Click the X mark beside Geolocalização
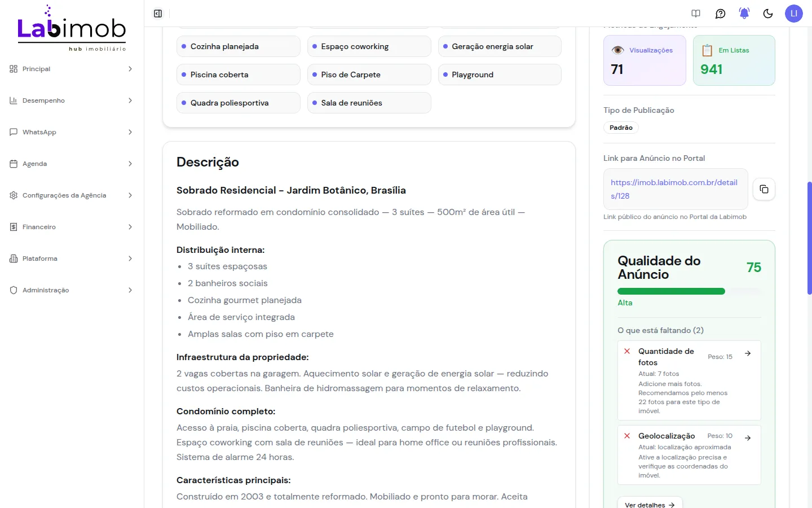The width and height of the screenshot is (812, 508). point(627,436)
